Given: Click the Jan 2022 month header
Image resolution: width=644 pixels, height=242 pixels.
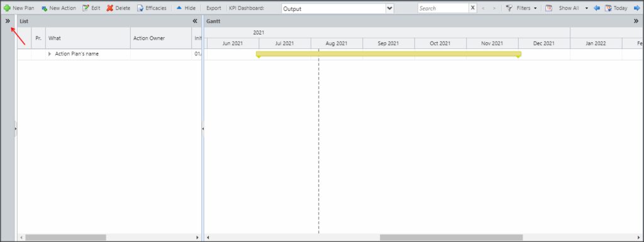Looking at the screenshot, I should [x=596, y=43].
